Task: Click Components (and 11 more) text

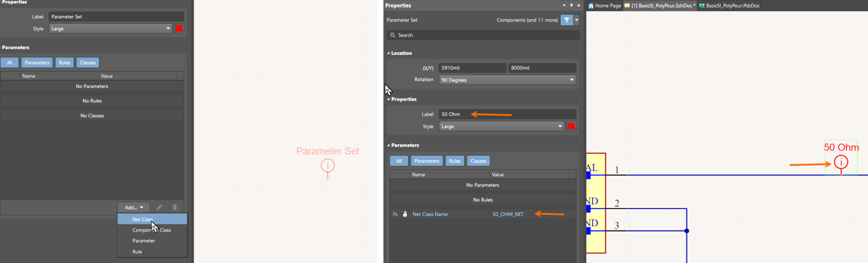Action: [x=527, y=20]
